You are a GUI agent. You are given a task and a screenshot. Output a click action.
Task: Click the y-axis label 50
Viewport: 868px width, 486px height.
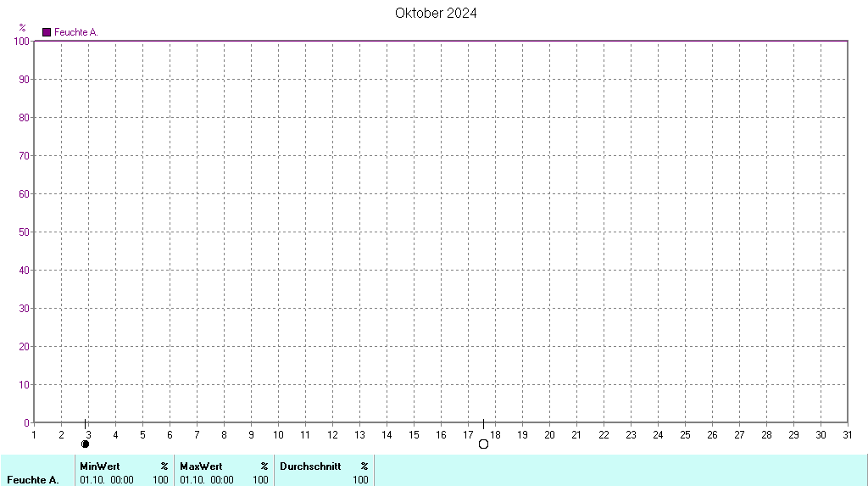pyautogui.click(x=24, y=232)
